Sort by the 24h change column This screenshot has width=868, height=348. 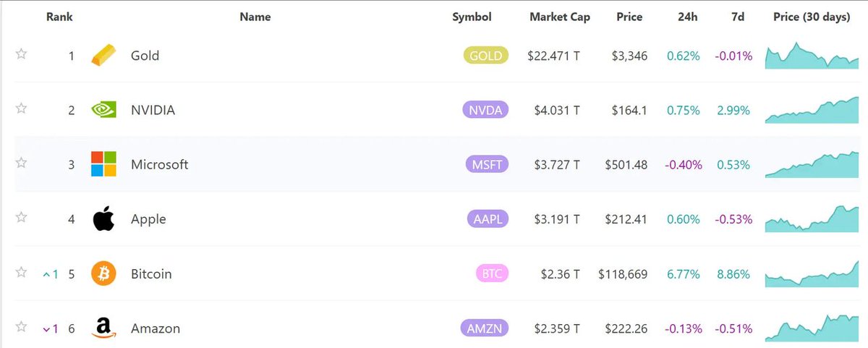click(x=682, y=17)
